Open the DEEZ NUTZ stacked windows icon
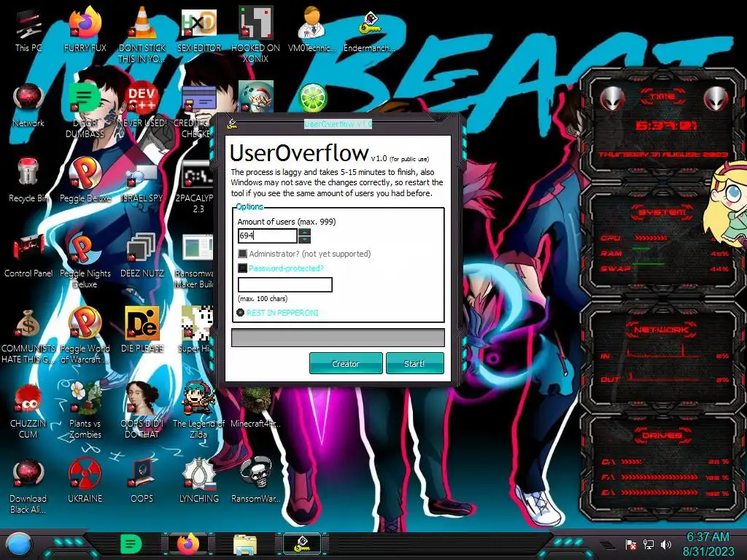747x560 pixels. tap(142, 255)
